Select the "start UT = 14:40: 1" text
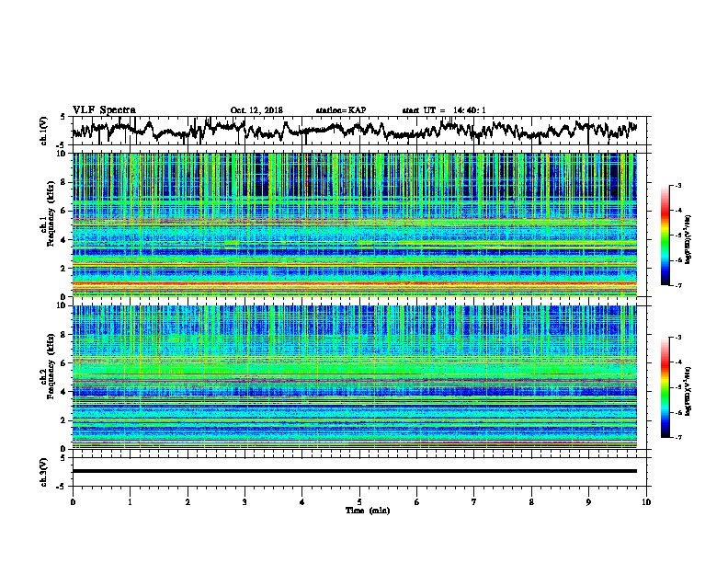This screenshot has height=563, width=728. [x=444, y=110]
